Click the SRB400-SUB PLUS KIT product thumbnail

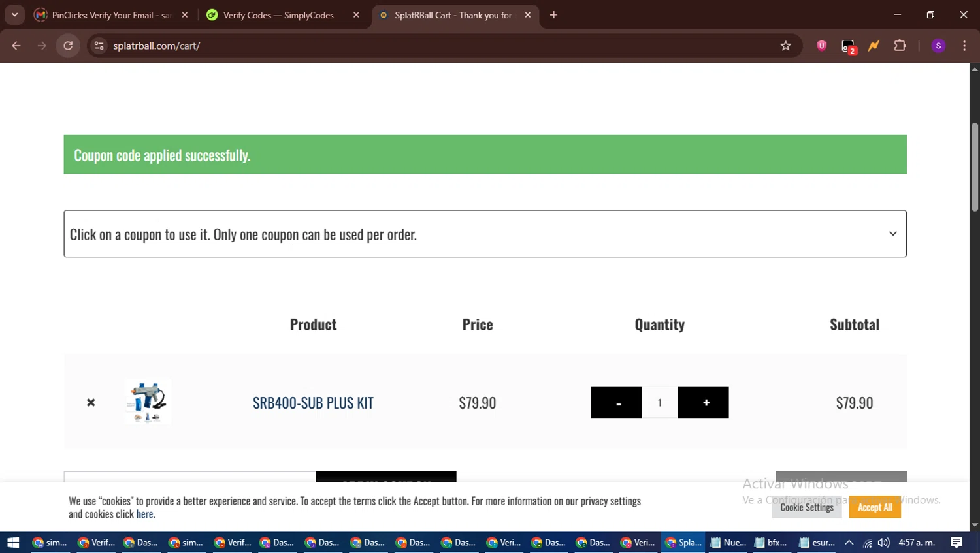pyautogui.click(x=148, y=402)
